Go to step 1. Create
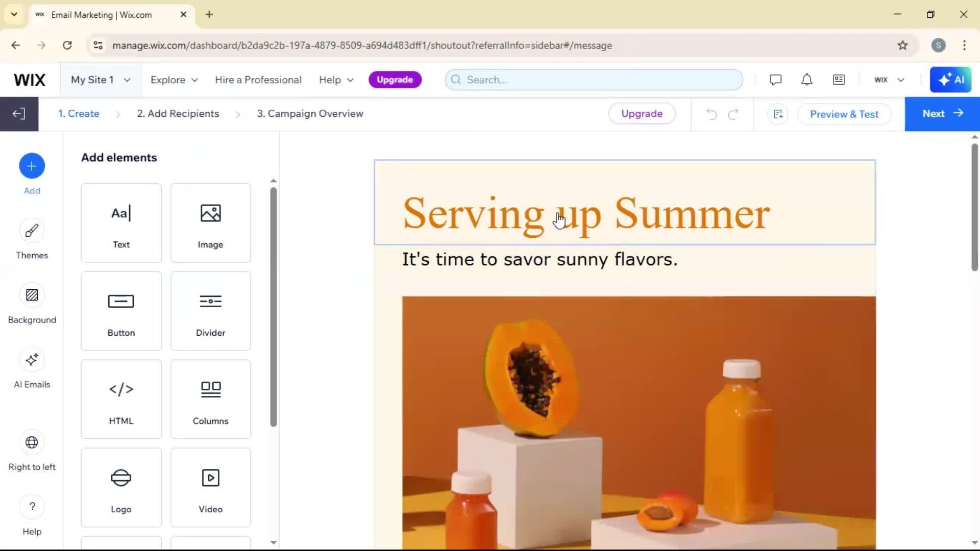Viewport: 980px width, 551px height. pos(79,114)
